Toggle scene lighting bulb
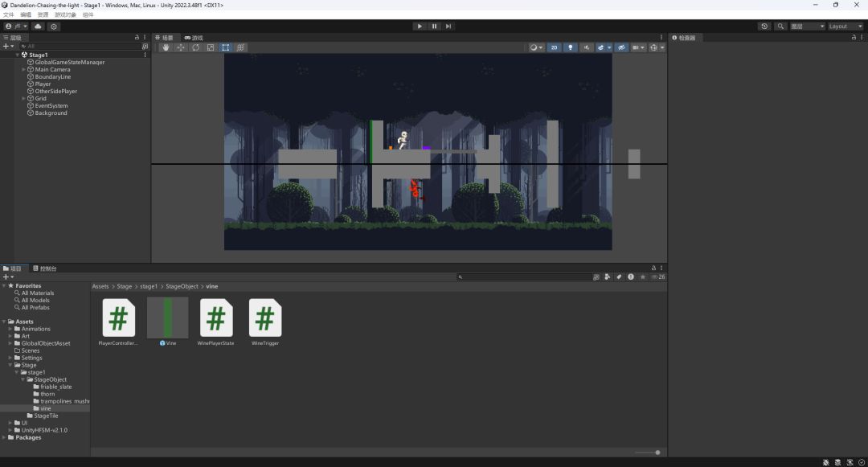 pyautogui.click(x=571, y=47)
